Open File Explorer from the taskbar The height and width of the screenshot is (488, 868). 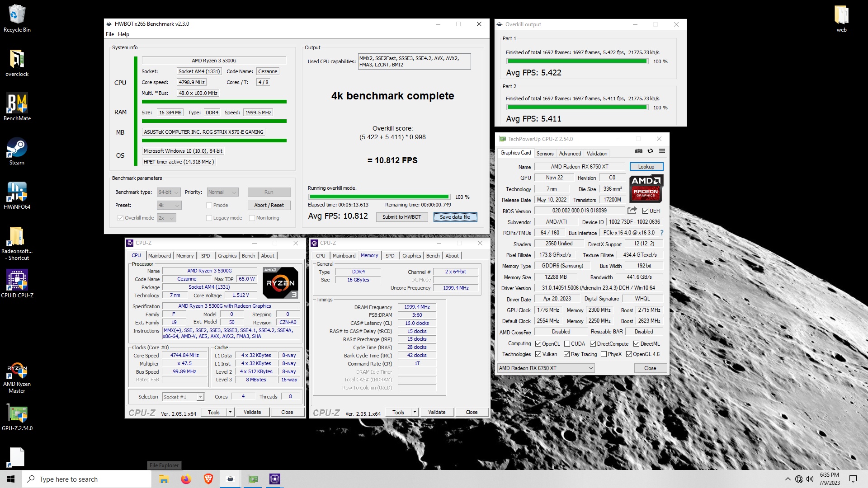pos(164,479)
